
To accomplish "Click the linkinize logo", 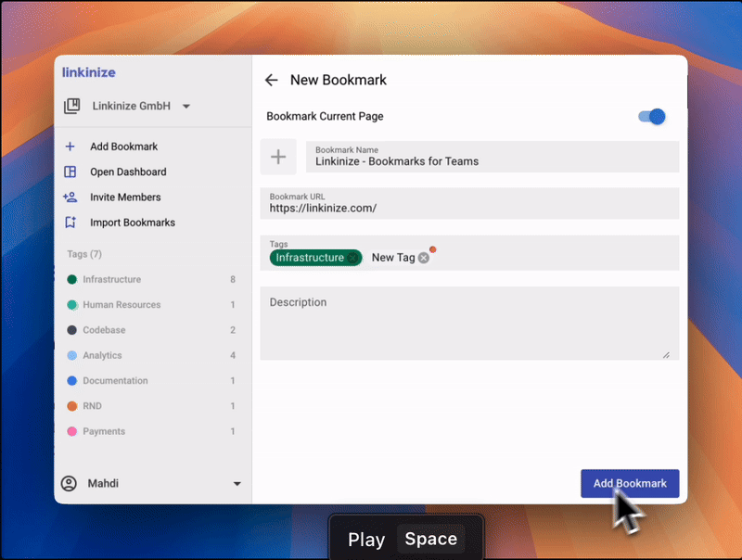I will click(x=88, y=72).
